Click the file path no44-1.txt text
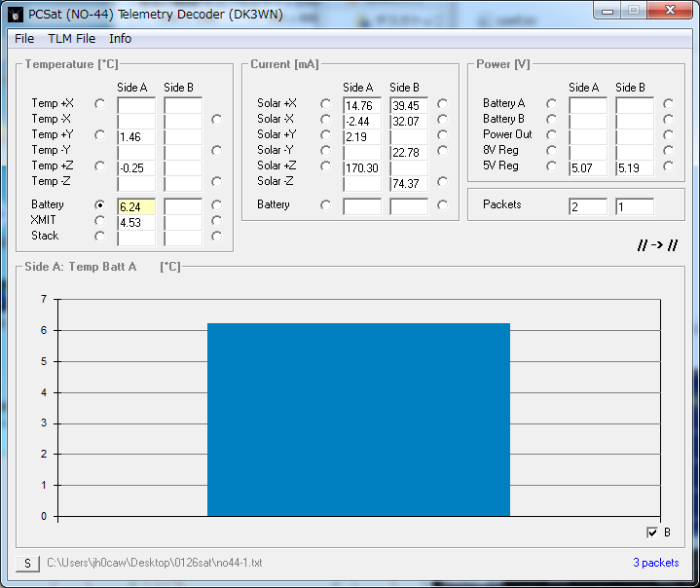The image size is (700, 588). coord(155,563)
